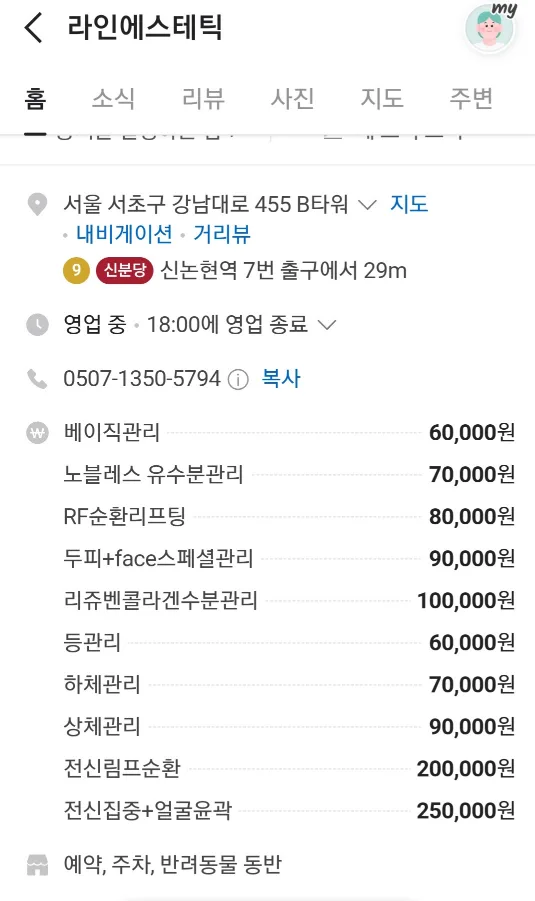Switch to the 리뷰 tab
Image resolution: width=535 pixels, height=901 pixels.
point(203,98)
